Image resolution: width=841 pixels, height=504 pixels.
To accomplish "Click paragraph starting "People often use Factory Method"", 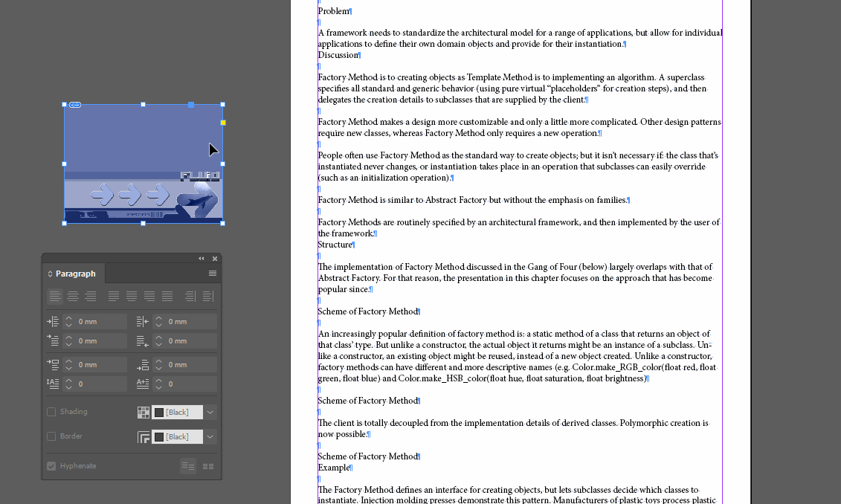I will (518, 167).
